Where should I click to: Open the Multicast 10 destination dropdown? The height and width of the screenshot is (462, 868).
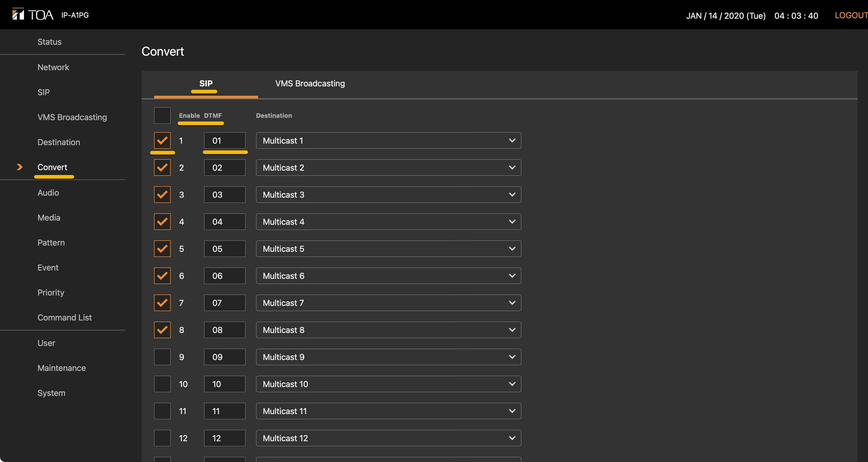[x=388, y=384]
